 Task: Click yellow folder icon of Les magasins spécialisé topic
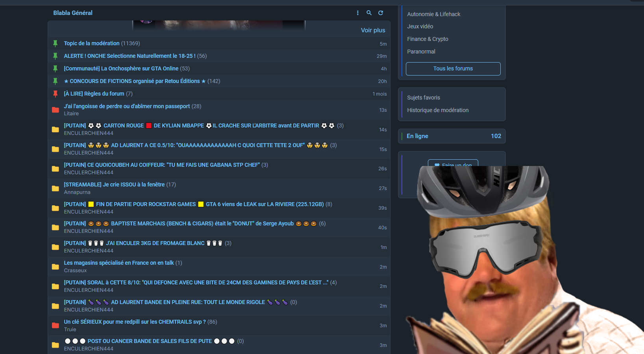(x=56, y=267)
